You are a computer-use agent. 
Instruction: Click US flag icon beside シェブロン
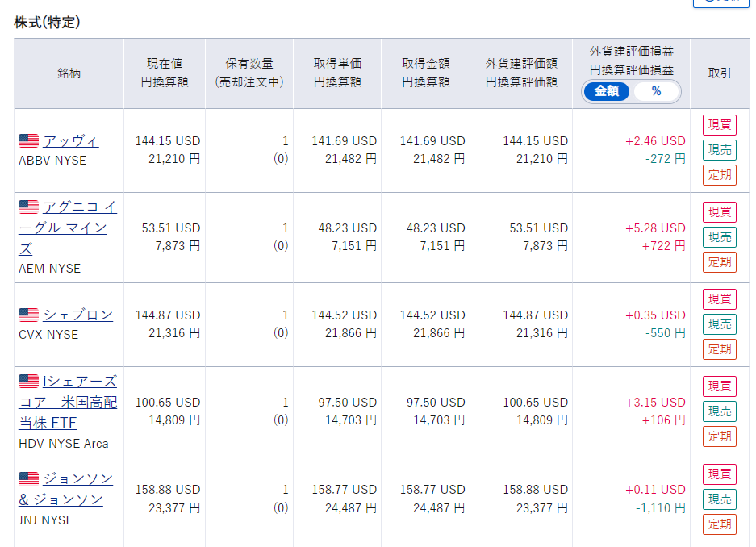click(x=28, y=315)
